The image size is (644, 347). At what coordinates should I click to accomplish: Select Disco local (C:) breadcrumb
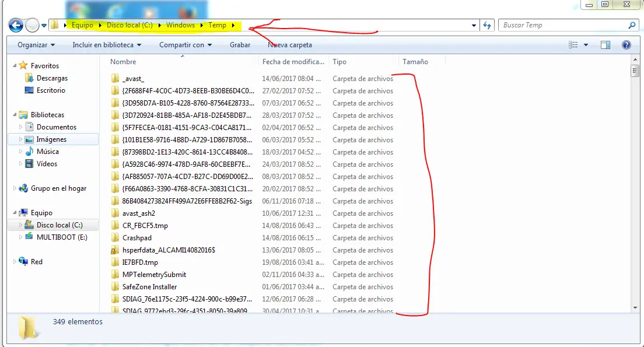129,25
